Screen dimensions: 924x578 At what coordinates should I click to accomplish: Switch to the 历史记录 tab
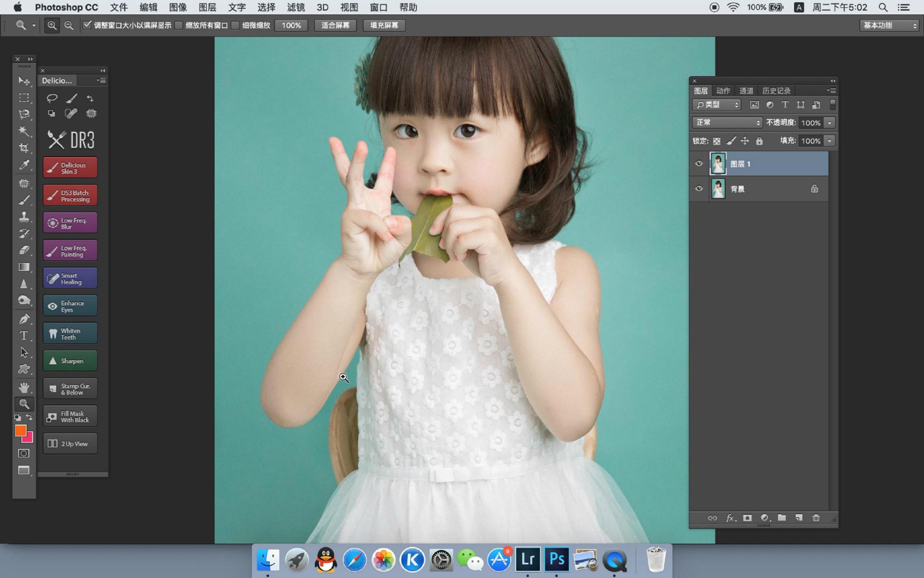[x=776, y=91]
